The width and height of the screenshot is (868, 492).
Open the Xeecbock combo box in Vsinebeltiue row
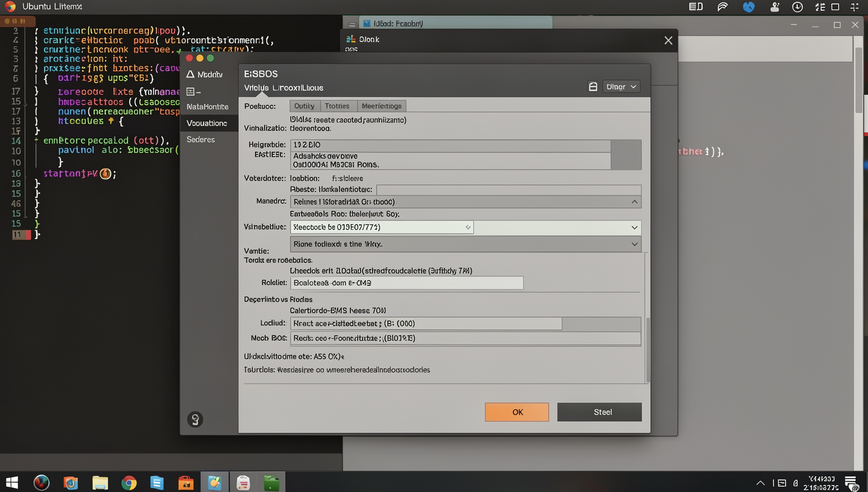click(x=382, y=228)
